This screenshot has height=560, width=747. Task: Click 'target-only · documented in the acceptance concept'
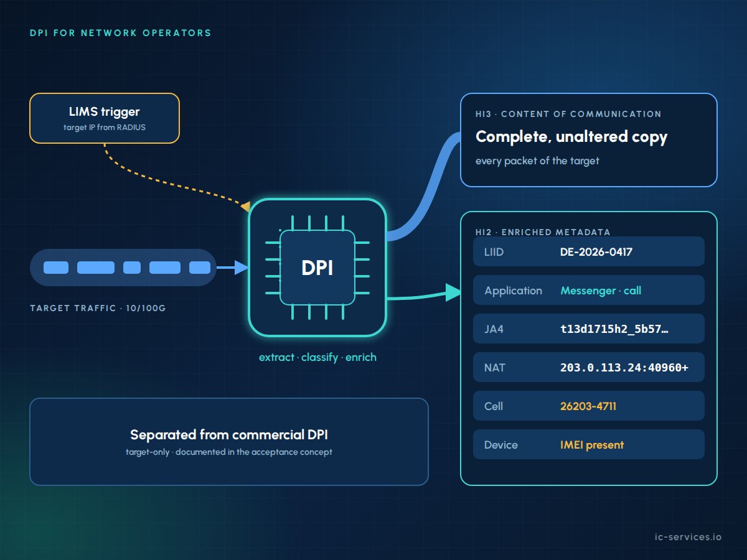(x=229, y=452)
